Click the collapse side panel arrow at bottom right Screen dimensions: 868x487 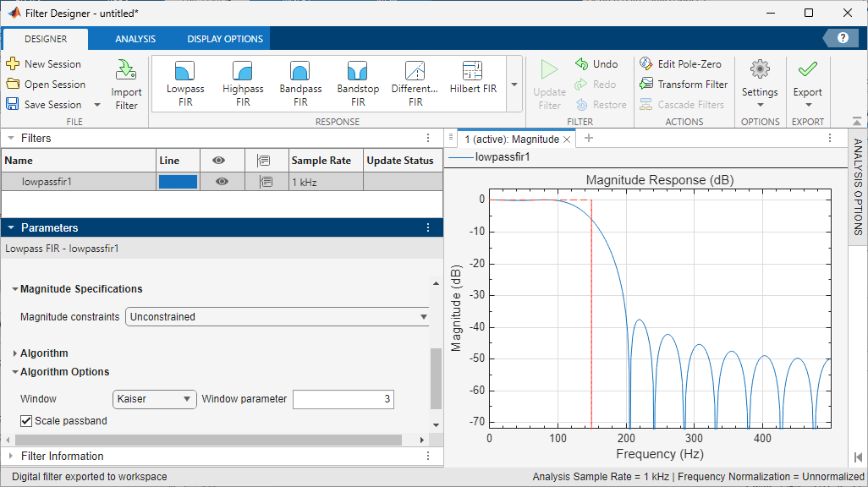click(x=858, y=457)
